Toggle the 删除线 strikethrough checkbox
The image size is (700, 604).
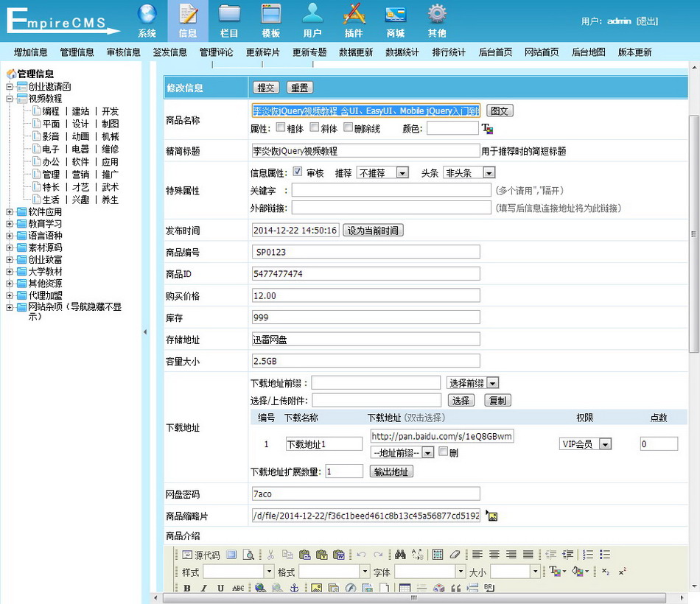pyautogui.click(x=349, y=127)
